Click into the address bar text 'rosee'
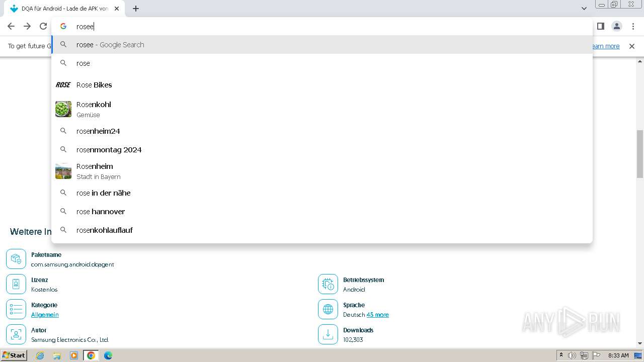Image resolution: width=644 pixels, height=362 pixels. pyautogui.click(x=85, y=27)
